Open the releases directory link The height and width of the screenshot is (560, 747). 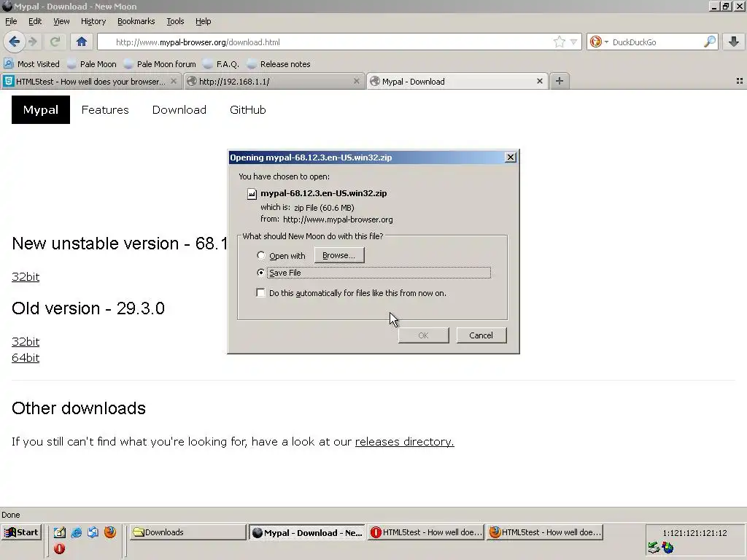click(x=404, y=441)
